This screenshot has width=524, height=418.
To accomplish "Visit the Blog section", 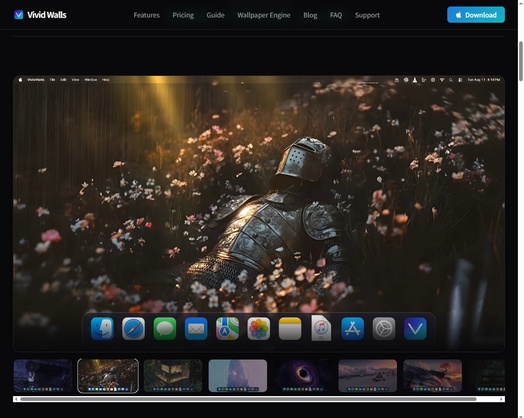I will click(x=310, y=15).
